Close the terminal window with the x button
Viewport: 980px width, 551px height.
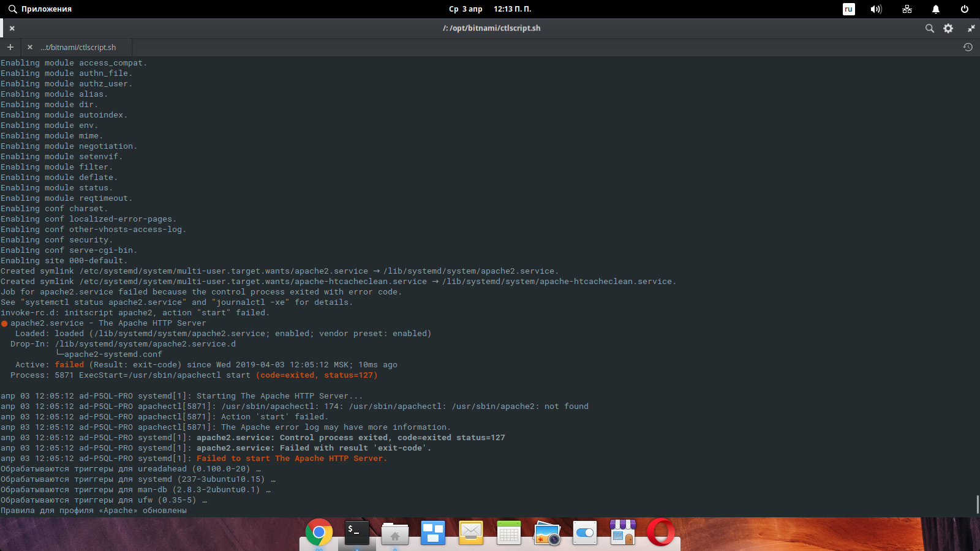(x=12, y=28)
